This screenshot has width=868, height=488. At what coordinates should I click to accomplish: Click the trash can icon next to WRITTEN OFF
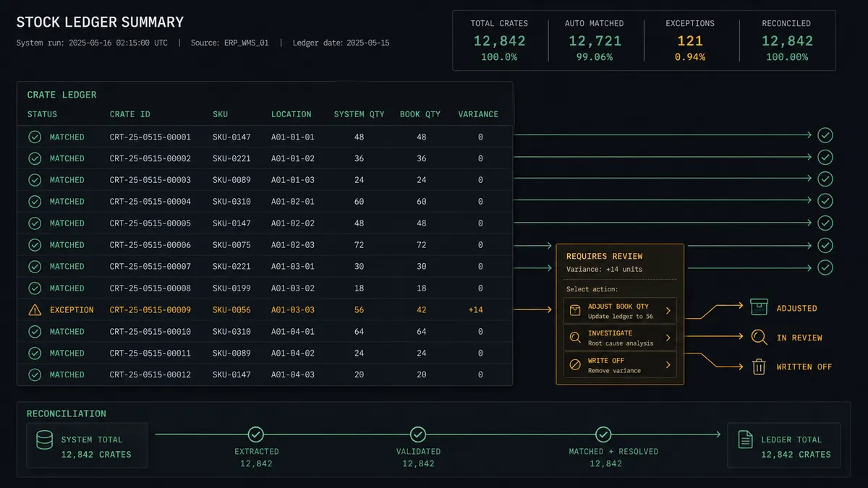[x=759, y=367]
